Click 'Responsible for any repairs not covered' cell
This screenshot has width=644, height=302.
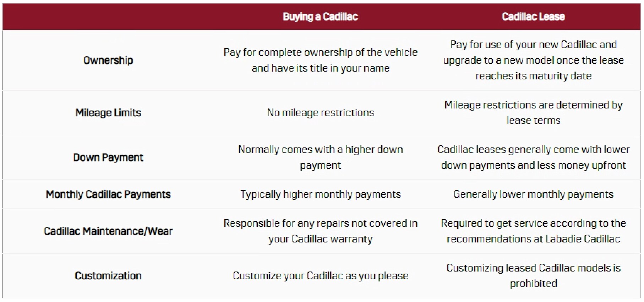[320, 231]
